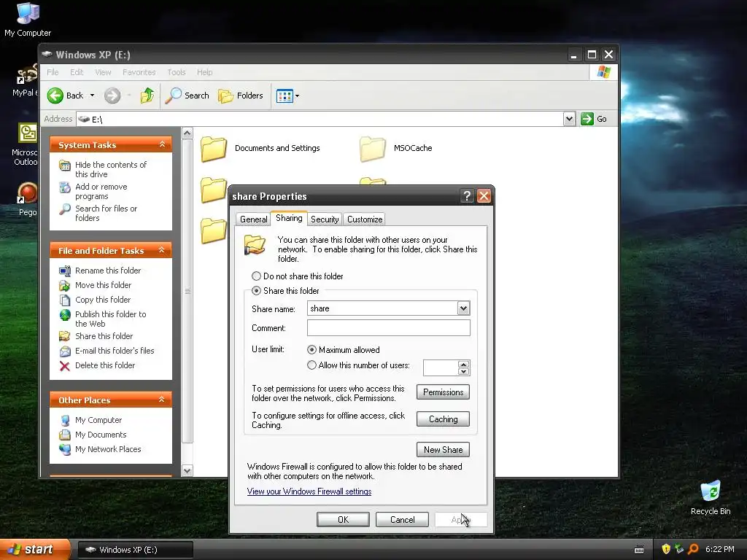The image size is (747, 560).
Task: Click the Views icon in toolbar
Action: pyautogui.click(x=285, y=96)
